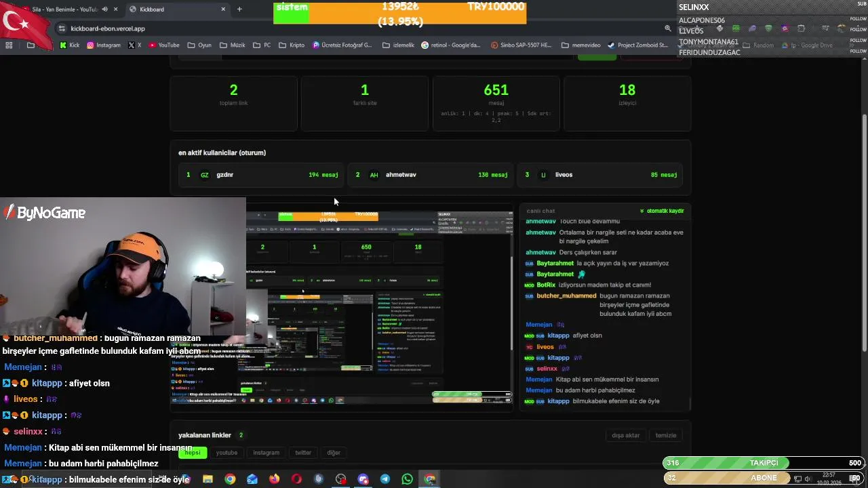Close the Kickboard browser tab
This screenshot has width=868, height=488.
click(223, 9)
